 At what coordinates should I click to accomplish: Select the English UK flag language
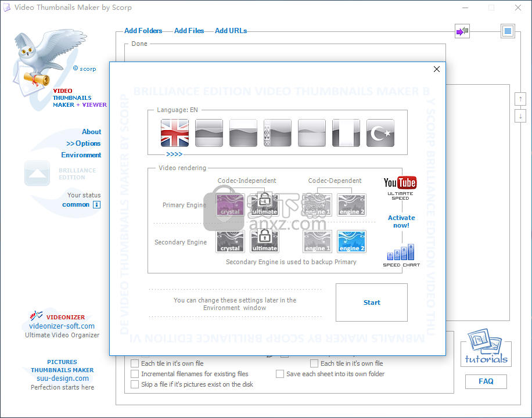pos(175,133)
